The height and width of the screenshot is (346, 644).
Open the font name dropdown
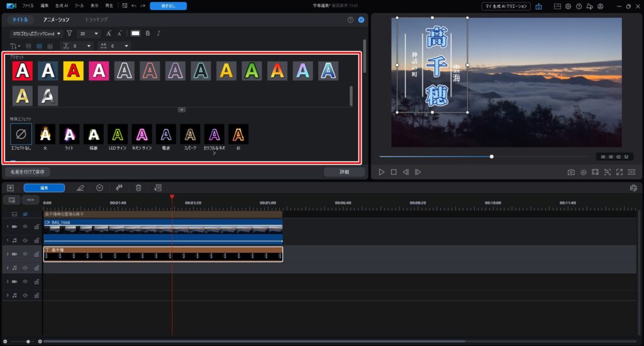point(36,33)
